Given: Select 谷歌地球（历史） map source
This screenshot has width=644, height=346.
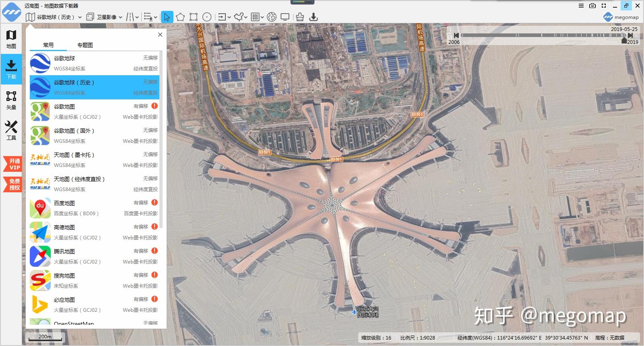Looking at the screenshot, I should click(95, 87).
